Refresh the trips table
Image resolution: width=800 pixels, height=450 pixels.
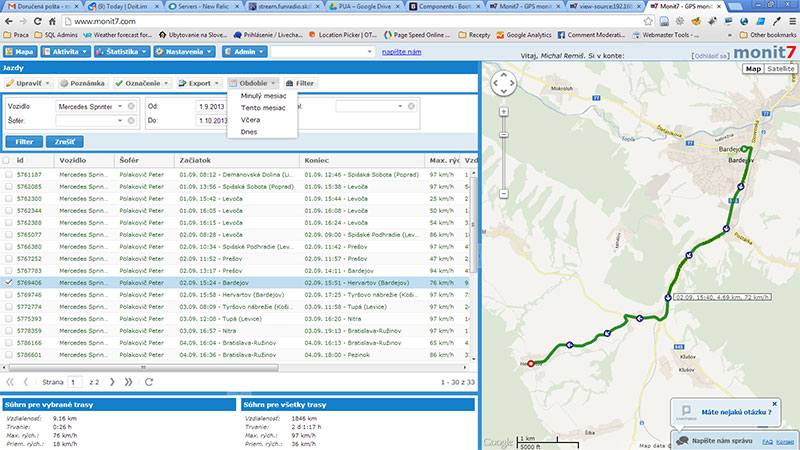(148, 382)
